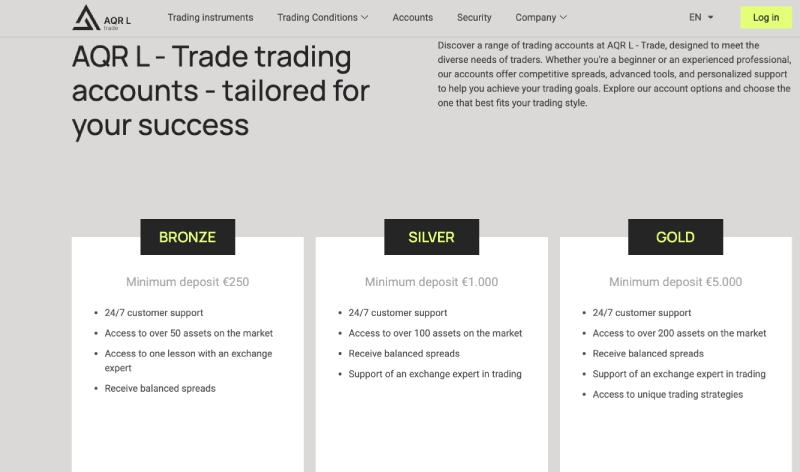The width and height of the screenshot is (800, 472).
Task: Click the Log in button
Action: [x=766, y=17]
